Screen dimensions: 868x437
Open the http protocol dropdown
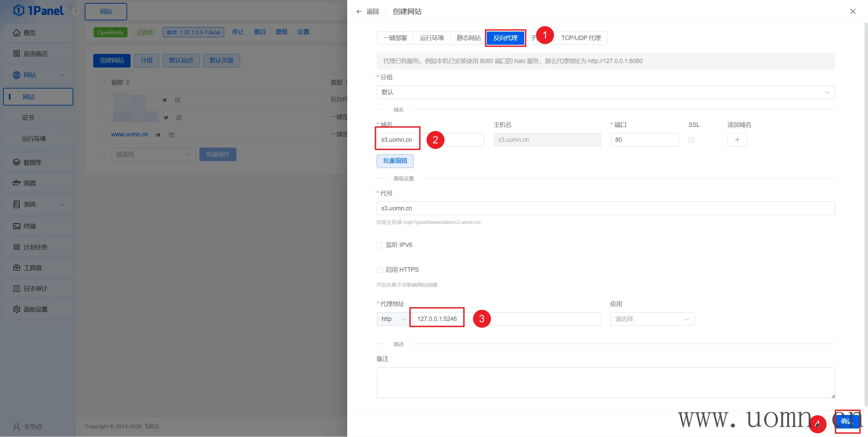(x=393, y=319)
